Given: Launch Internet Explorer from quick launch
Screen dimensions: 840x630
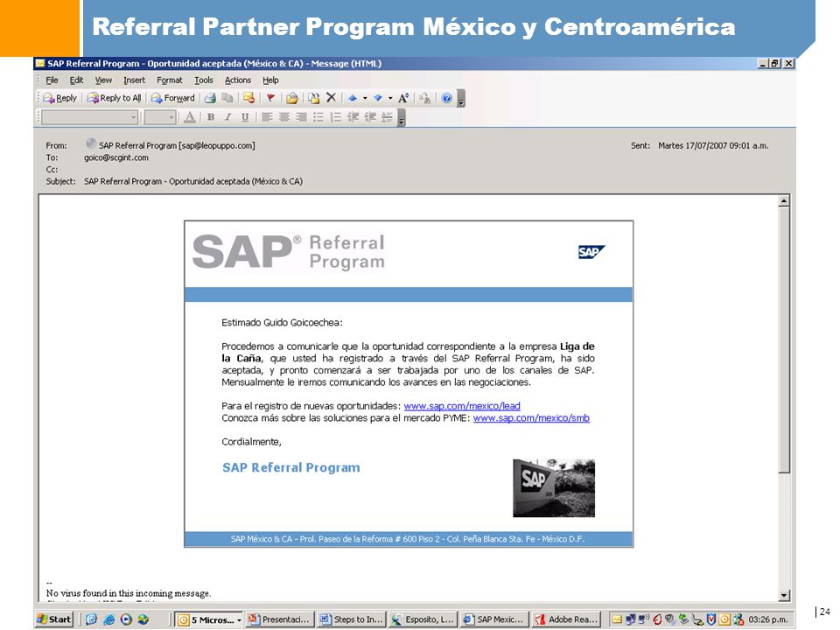Looking at the screenshot, I should coord(108,619).
